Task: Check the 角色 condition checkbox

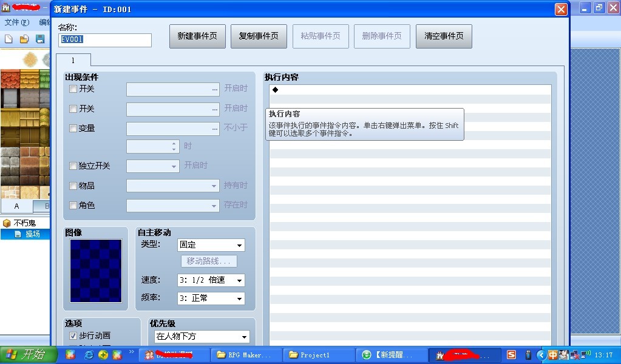Action: pyautogui.click(x=73, y=205)
